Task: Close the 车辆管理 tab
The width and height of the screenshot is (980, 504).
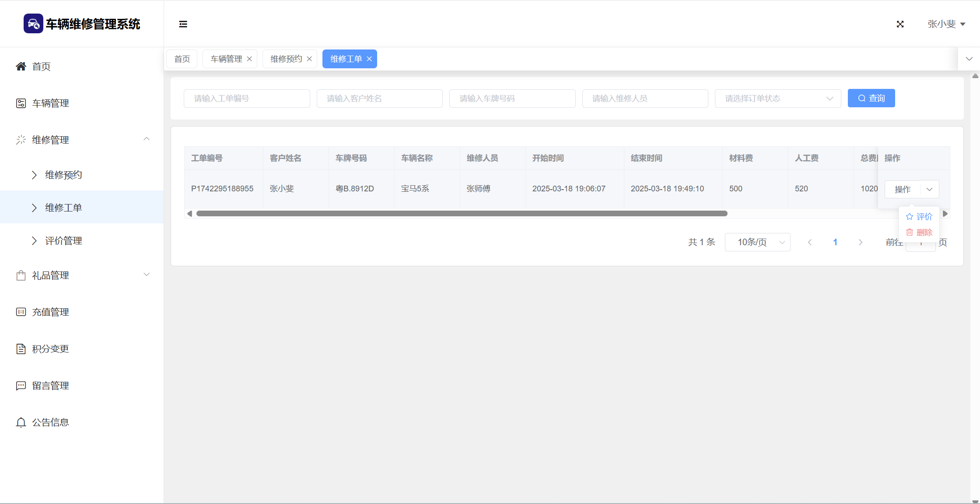Action: (249, 59)
